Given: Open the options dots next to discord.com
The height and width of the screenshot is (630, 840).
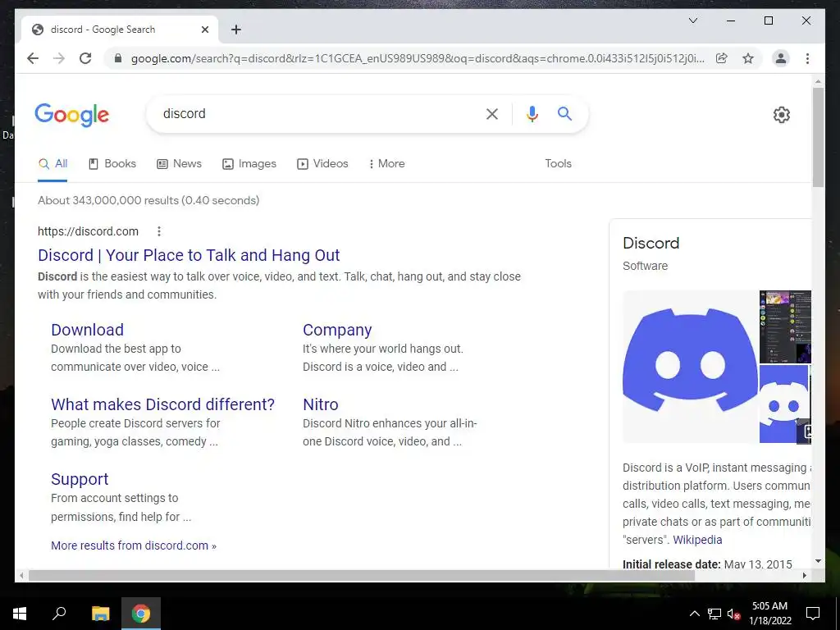Looking at the screenshot, I should [159, 231].
